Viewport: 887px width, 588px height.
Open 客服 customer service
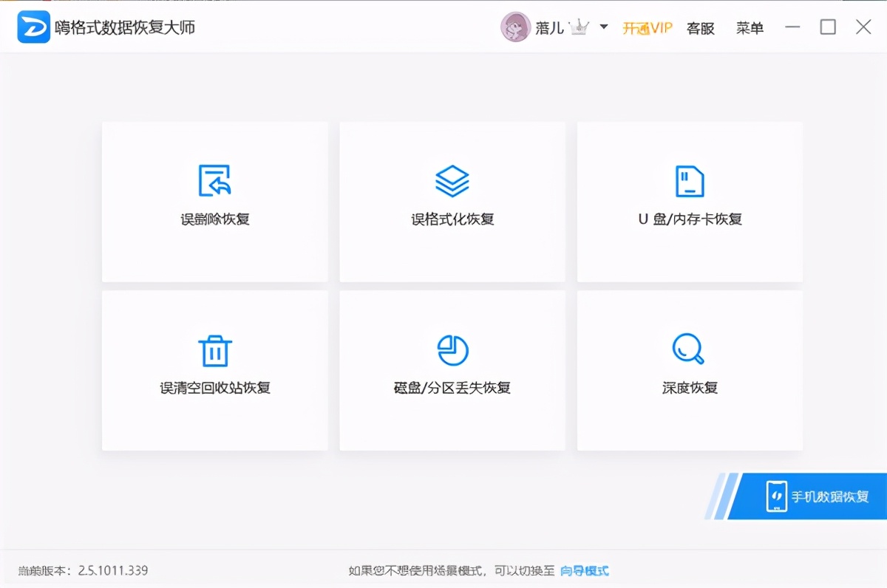pyautogui.click(x=701, y=28)
